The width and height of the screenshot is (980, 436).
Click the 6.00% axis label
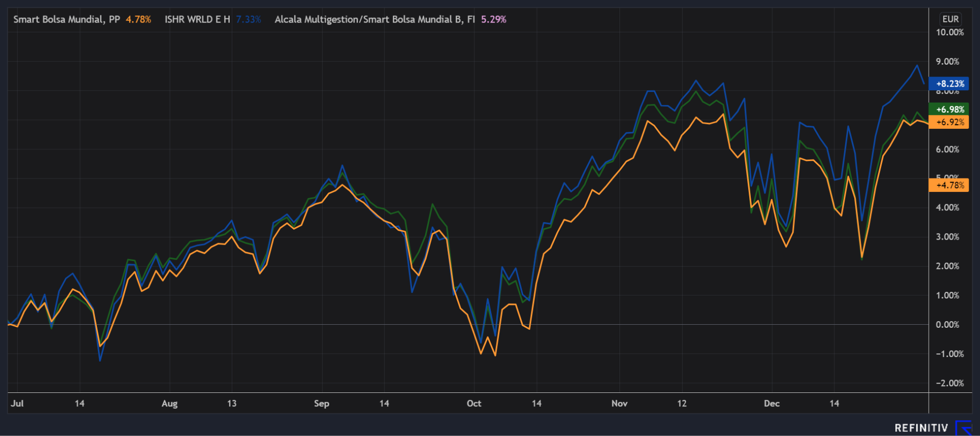coord(948,149)
